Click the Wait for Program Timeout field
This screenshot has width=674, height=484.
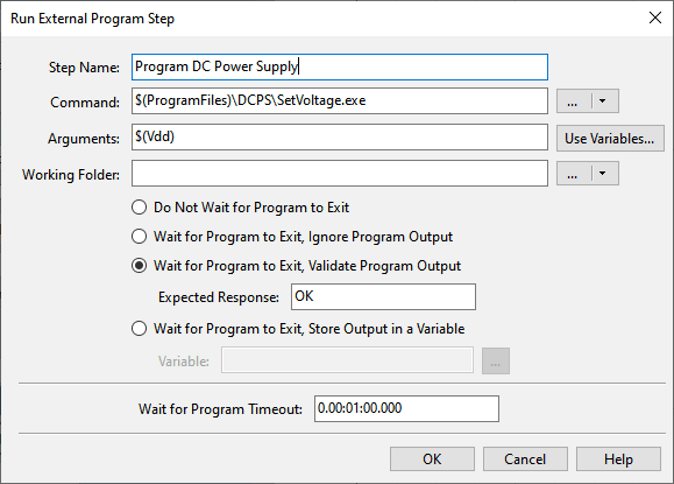(x=405, y=408)
